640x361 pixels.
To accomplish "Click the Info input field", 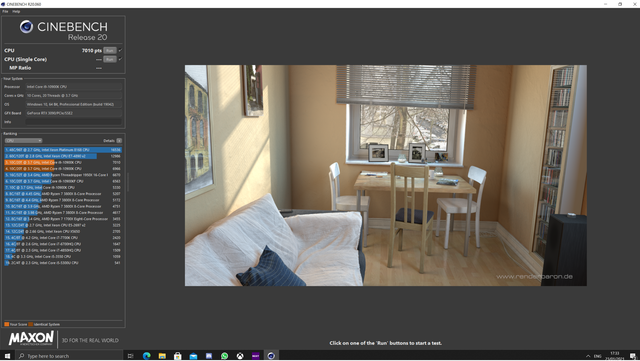I will [73, 122].
